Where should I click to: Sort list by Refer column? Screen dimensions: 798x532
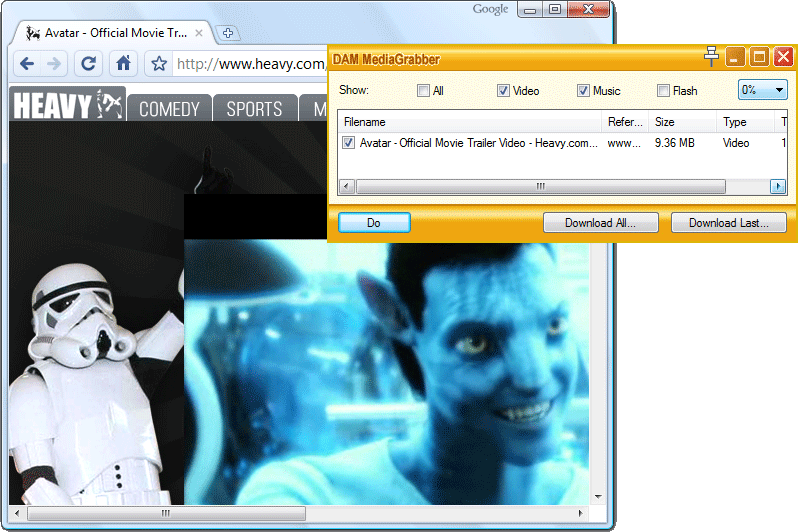pos(625,122)
